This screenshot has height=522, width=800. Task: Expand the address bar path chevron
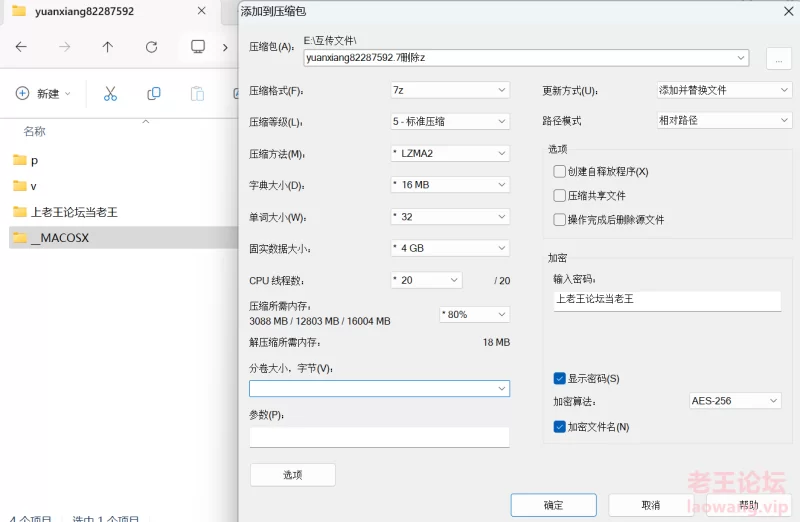click(225, 47)
